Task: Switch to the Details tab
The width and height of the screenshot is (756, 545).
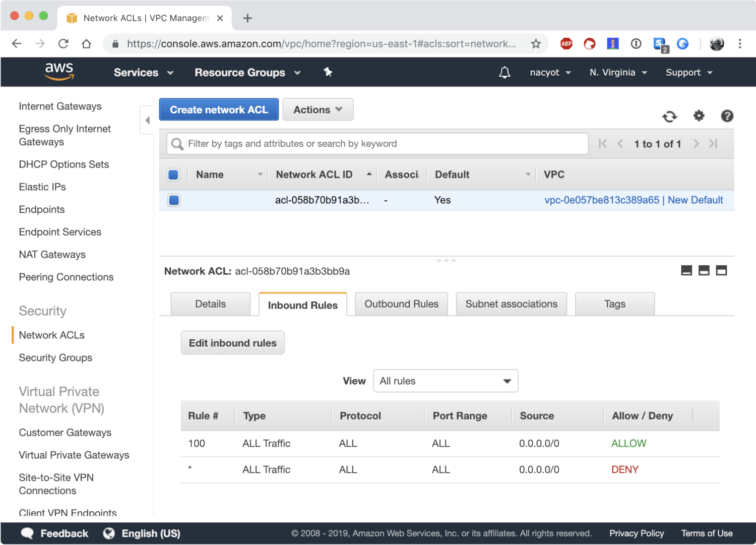Action: [211, 304]
